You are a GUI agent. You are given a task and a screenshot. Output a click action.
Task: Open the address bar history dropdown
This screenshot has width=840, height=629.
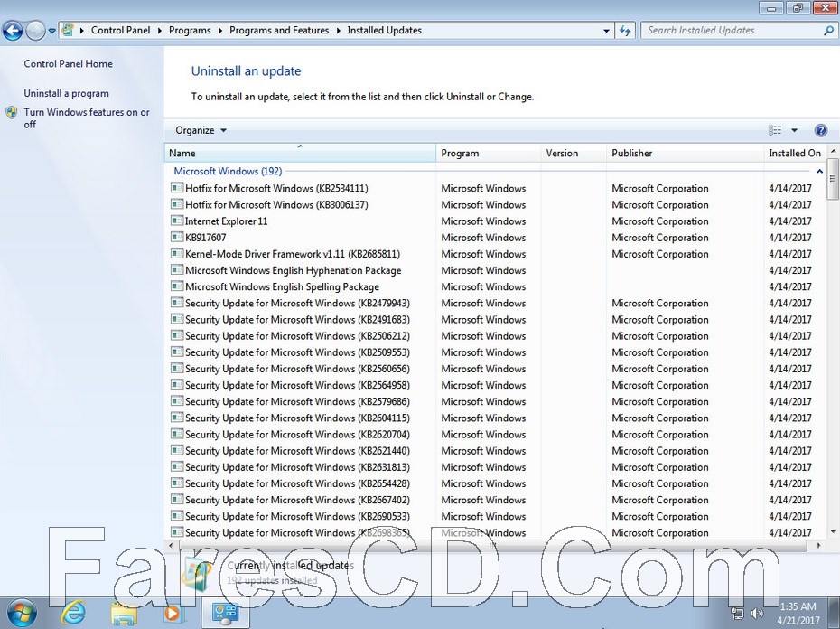606,31
